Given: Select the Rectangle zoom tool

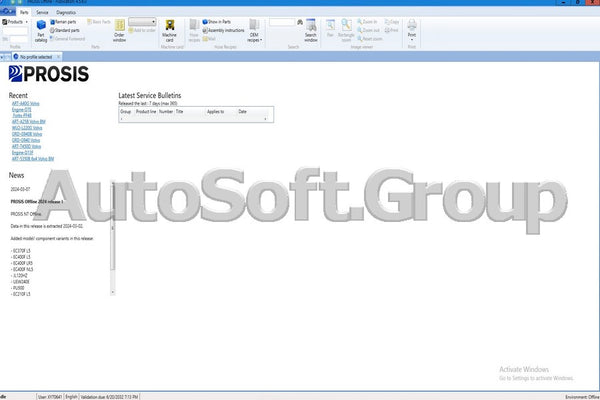Looking at the screenshot, I should click(x=346, y=31).
